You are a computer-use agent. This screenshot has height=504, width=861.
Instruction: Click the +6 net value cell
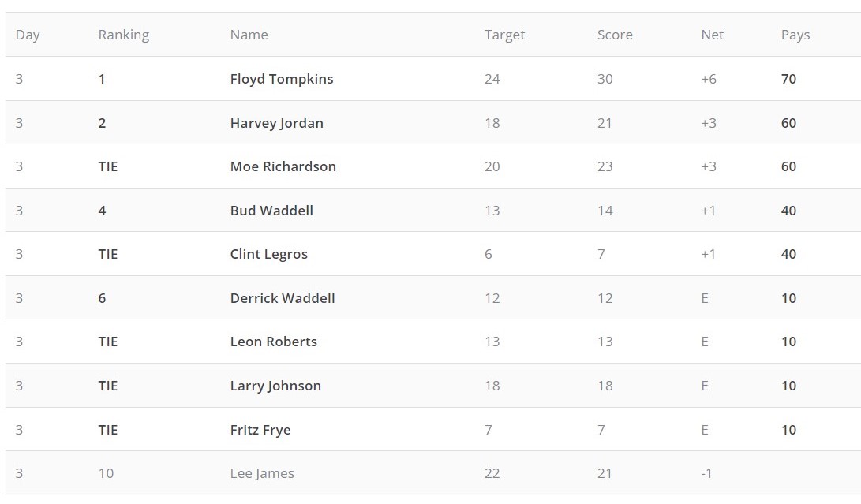pyautogui.click(x=709, y=79)
